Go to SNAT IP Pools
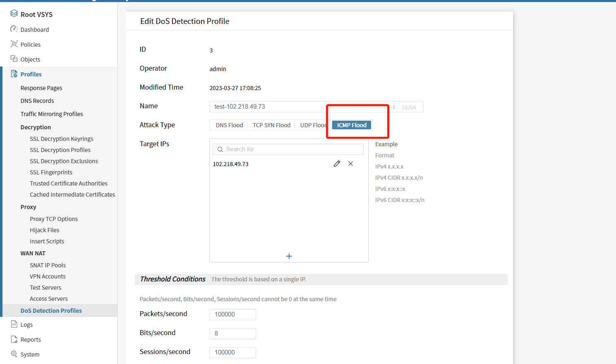The width and height of the screenshot is (616, 364). (x=48, y=265)
